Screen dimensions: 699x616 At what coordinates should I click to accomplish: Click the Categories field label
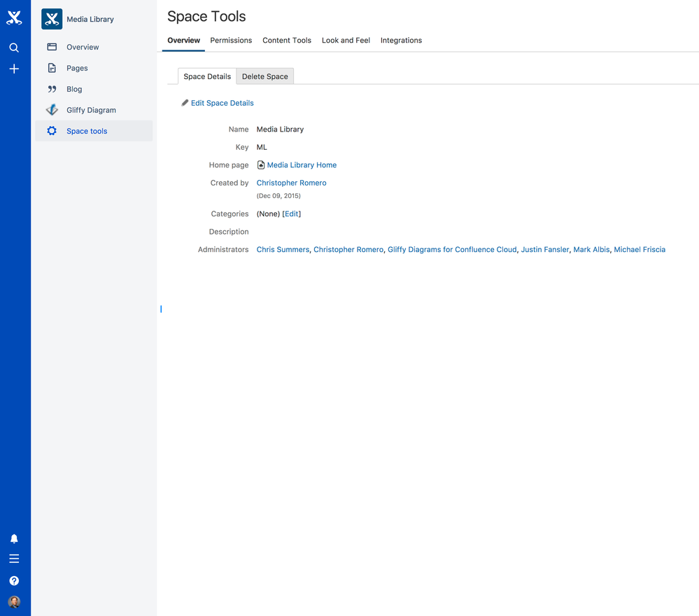pyautogui.click(x=230, y=213)
